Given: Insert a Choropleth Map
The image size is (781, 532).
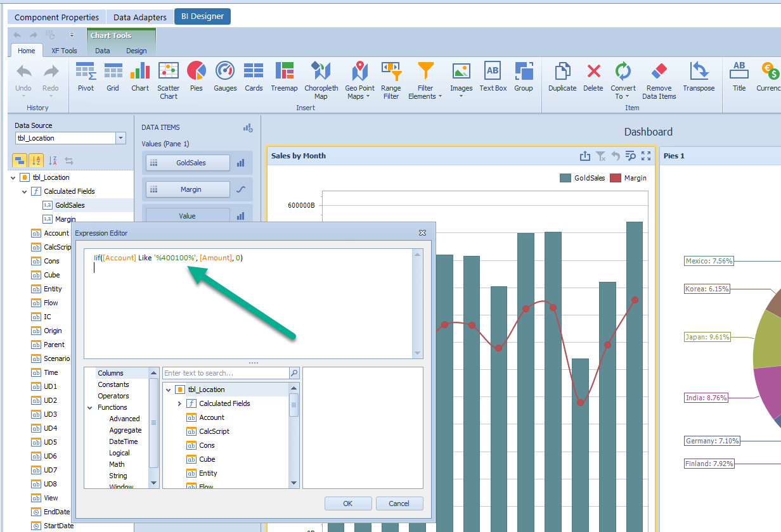Looking at the screenshot, I should [x=321, y=76].
